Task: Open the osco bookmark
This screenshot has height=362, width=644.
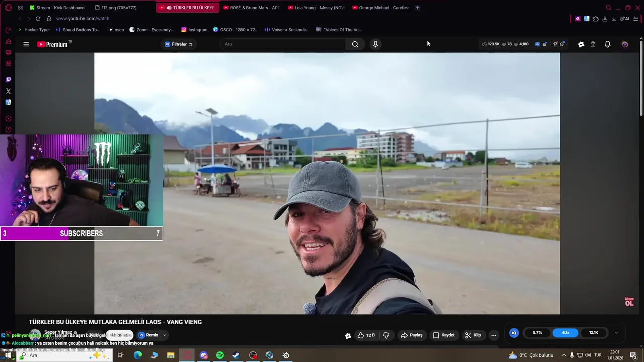Action: 116,30
